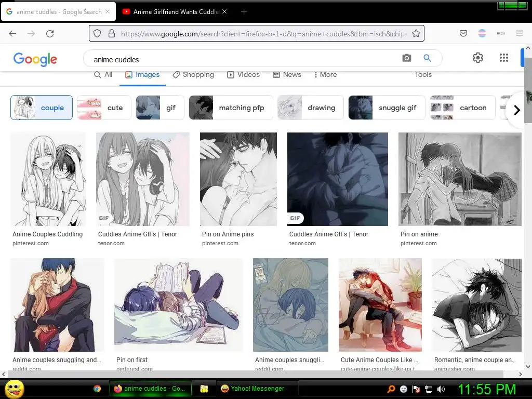The image size is (532, 399).
Task: Switch to the All results tab
Action: tap(103, 75)
